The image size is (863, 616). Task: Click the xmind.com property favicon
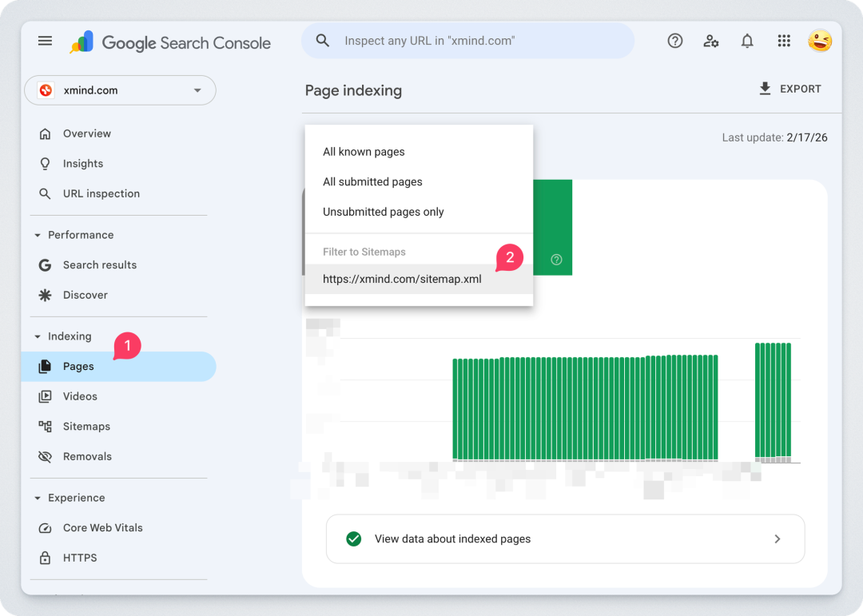click(46, 90)
